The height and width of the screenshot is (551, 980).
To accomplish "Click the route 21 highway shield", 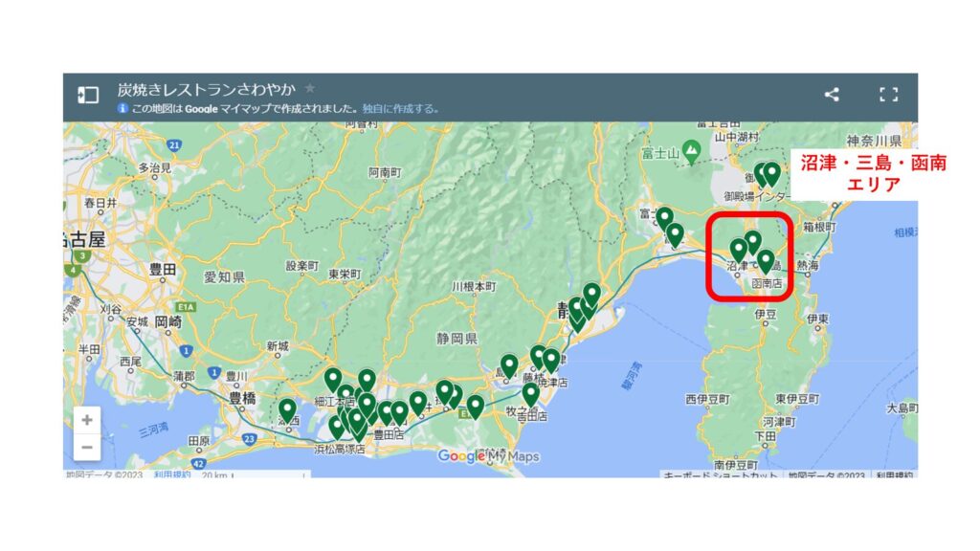I will [174, 145].
